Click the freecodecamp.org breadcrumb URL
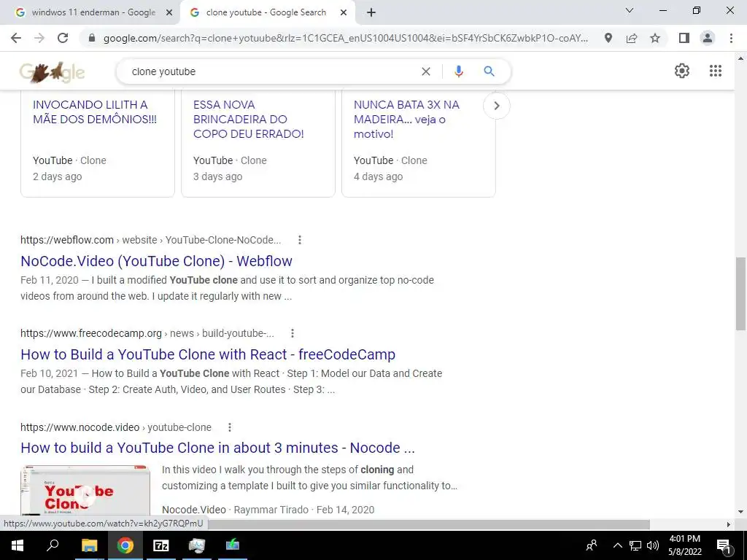 click(x=147, y=333)
